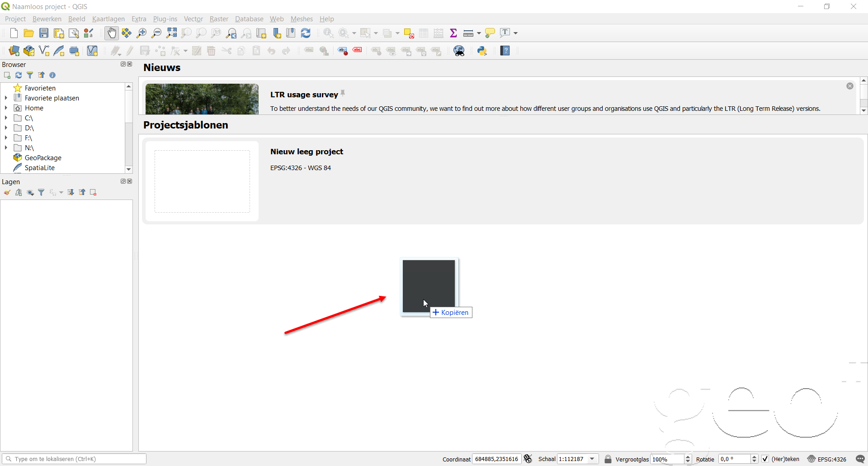Toggle Browser filter funnel icon
The width and height of the screenshot is (868, 466).
click(x=30, y=75)
